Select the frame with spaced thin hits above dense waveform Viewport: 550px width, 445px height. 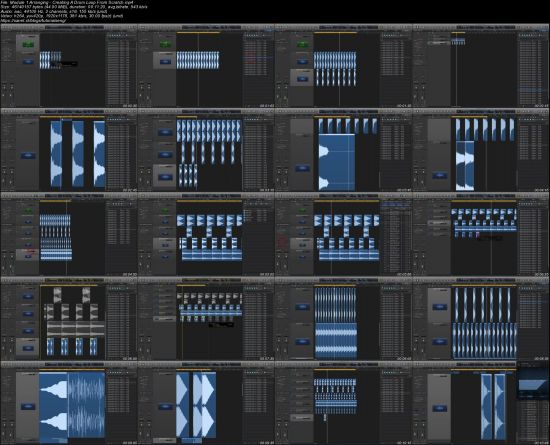click(x=481, y=319)
